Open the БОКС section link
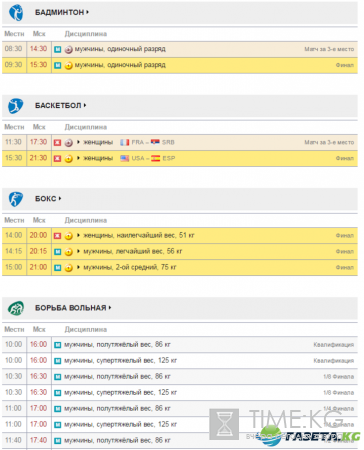The image size is (364, 450). (46, 199)
